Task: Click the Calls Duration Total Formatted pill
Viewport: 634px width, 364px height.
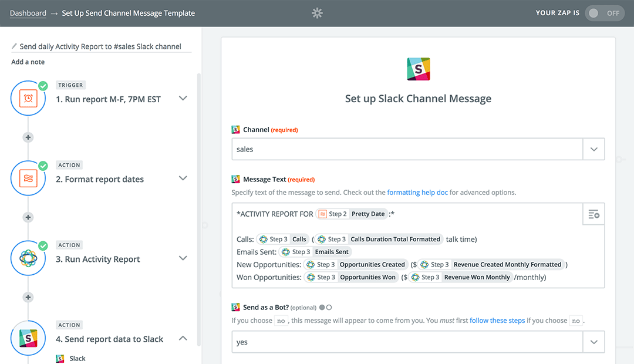Action: [379, 239]
